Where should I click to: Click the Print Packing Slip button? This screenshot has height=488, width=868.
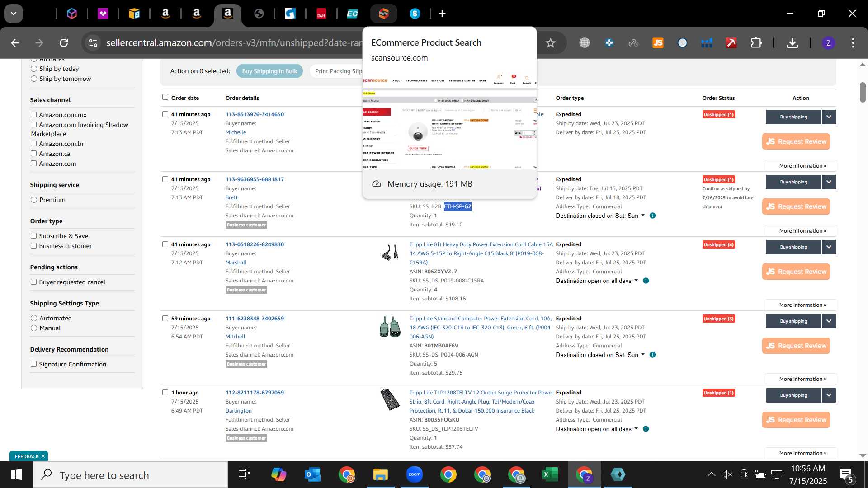(x=337, y=71)
